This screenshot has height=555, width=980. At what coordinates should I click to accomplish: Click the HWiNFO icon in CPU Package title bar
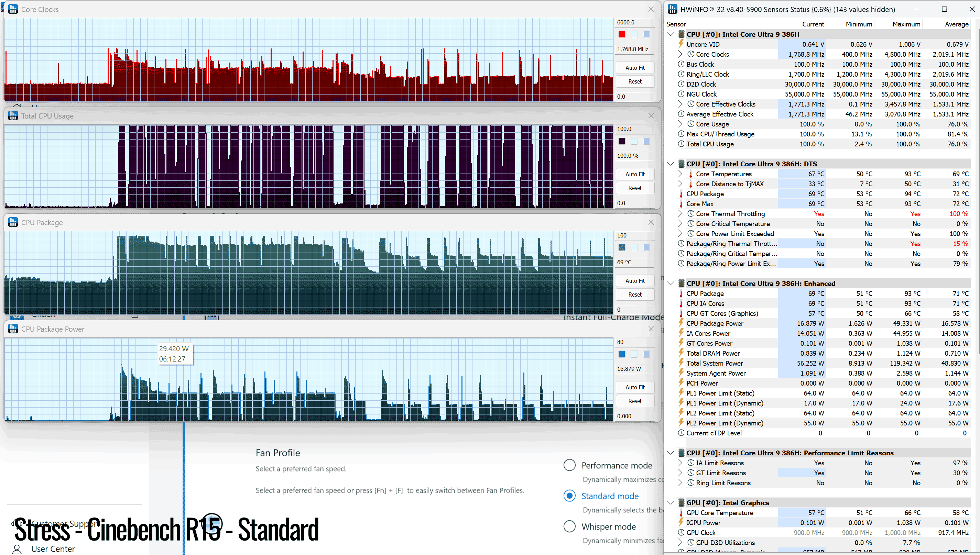(x=13, y=222)
